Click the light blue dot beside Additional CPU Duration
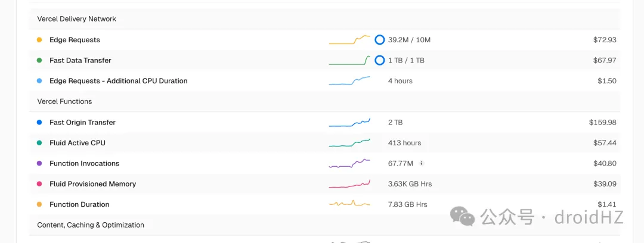 39,81
